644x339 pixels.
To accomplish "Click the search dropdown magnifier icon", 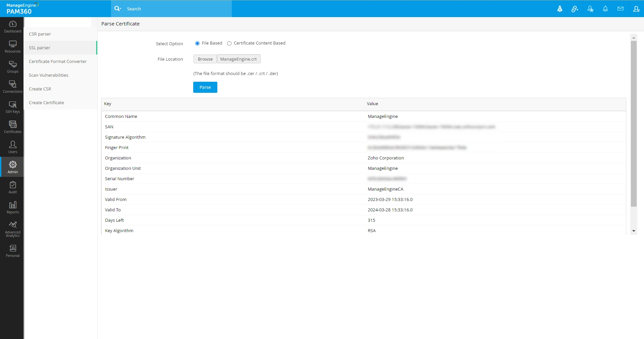I will (117, 9).
